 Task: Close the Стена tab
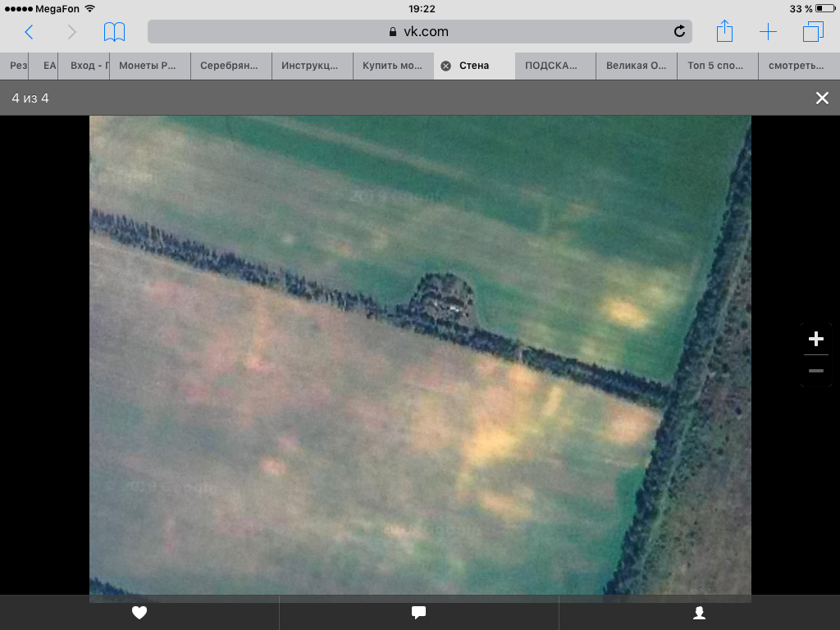[x=445, y=66]
